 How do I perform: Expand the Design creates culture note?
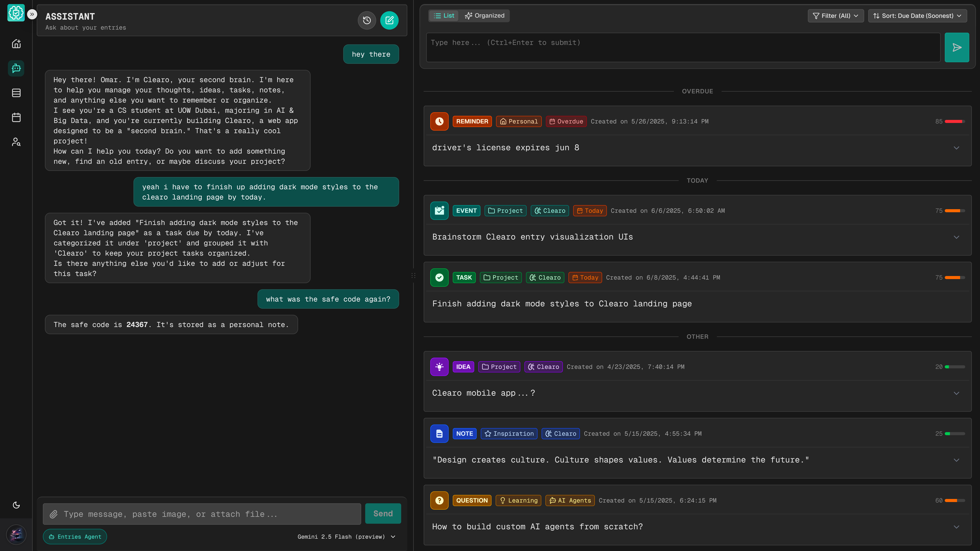(x=956, y=460)
